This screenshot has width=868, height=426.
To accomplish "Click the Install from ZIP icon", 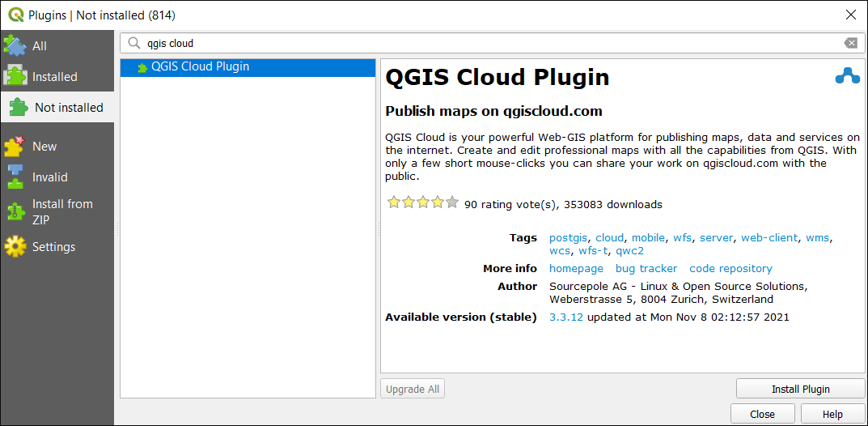I will pyautogui.click(x=15, y=211).
